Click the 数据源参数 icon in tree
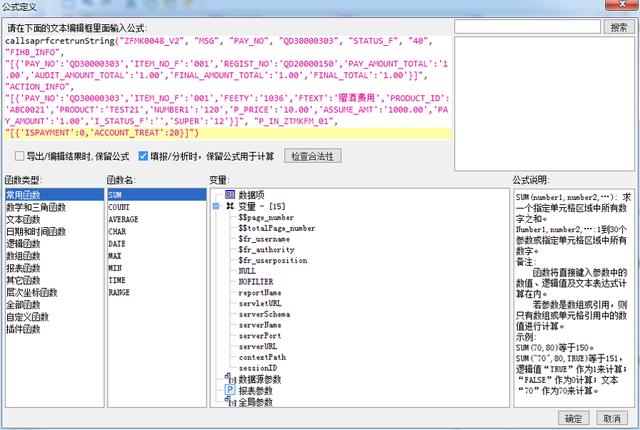This screenshot has height=430, width=640. coord(231,379)
